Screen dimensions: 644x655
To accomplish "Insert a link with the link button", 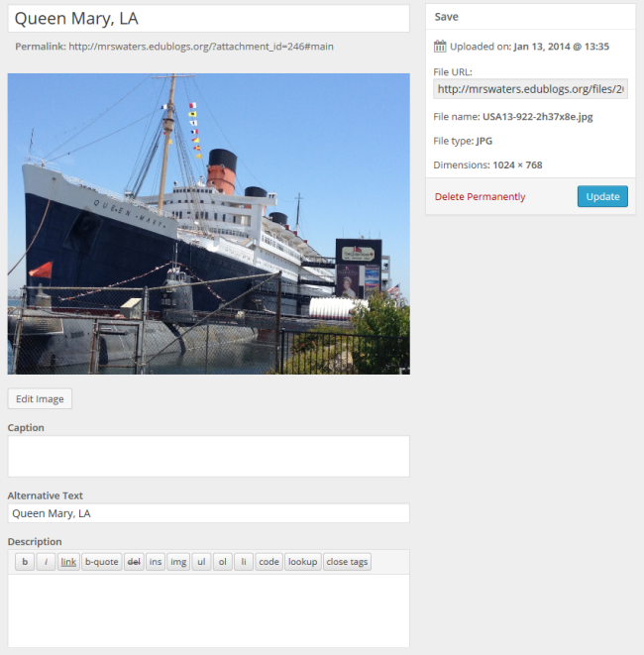I will coord(68,562).
